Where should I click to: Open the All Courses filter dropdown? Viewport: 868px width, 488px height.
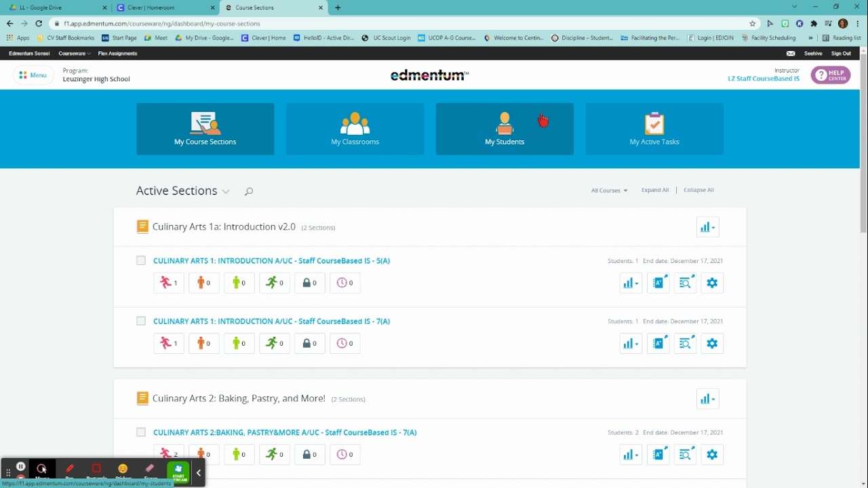click(x=609, y=190)
